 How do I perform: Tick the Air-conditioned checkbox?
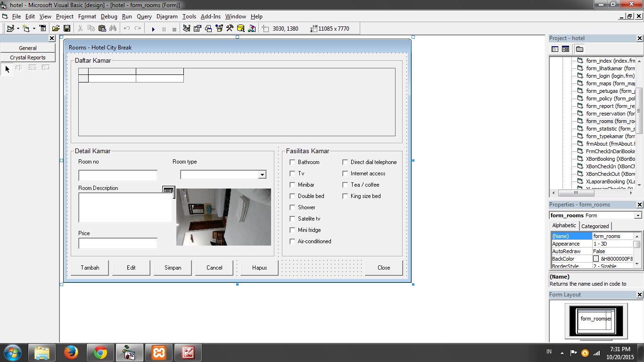coord(293,241)
